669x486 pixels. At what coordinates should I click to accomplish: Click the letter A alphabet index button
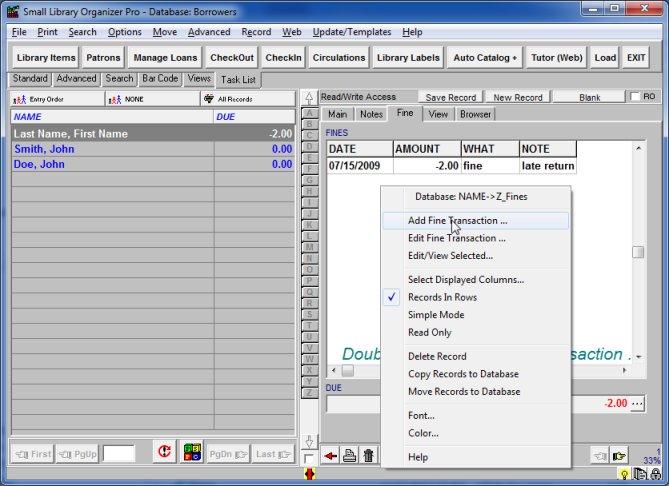310,113
